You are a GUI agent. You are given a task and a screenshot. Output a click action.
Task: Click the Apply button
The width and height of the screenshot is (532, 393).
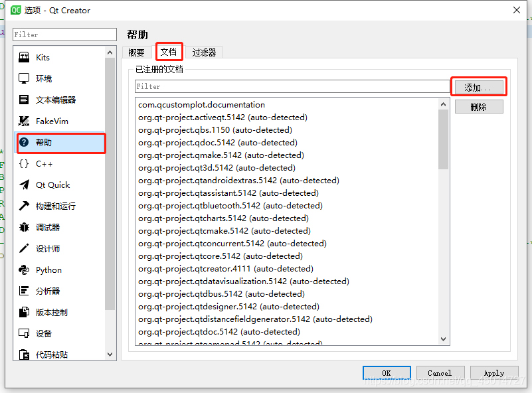(494, 373)
